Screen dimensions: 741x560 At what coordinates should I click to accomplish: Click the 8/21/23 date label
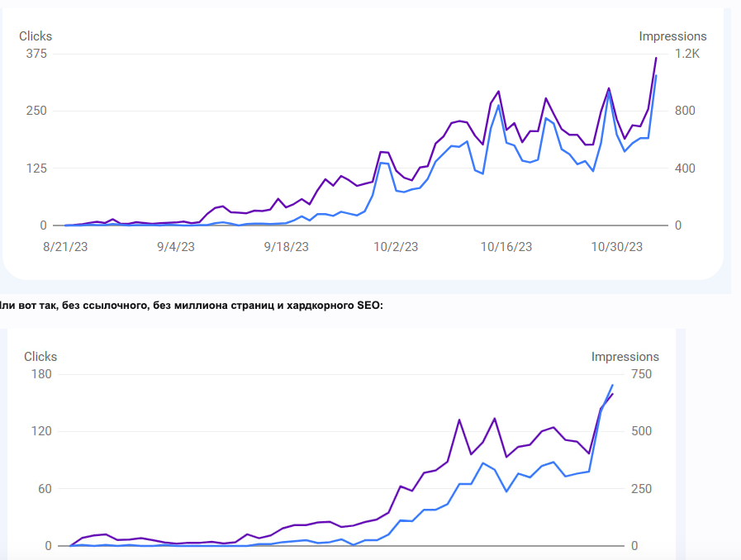coord(65,246)
